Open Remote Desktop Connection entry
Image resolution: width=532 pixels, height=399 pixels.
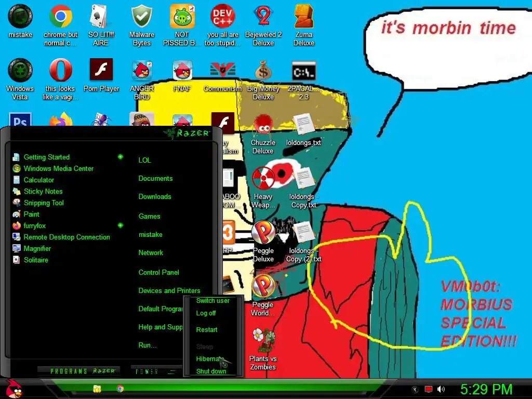tap(61, 237)
